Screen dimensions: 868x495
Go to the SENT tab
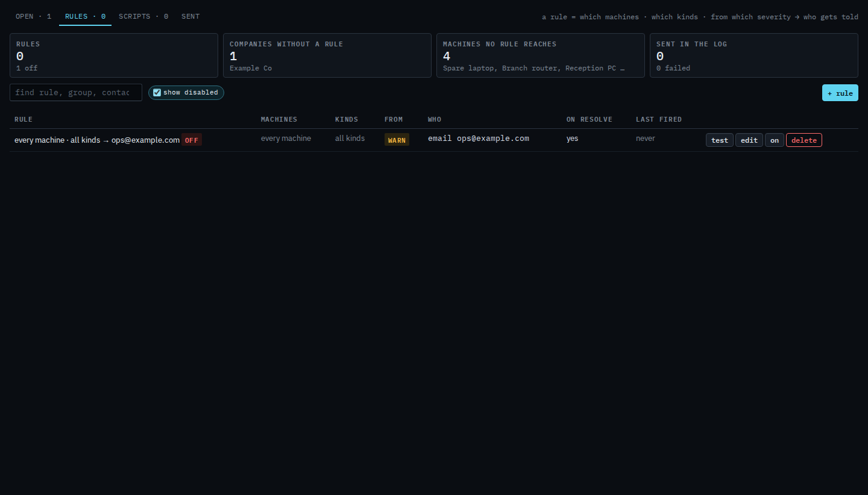click(x=190, y=16)
